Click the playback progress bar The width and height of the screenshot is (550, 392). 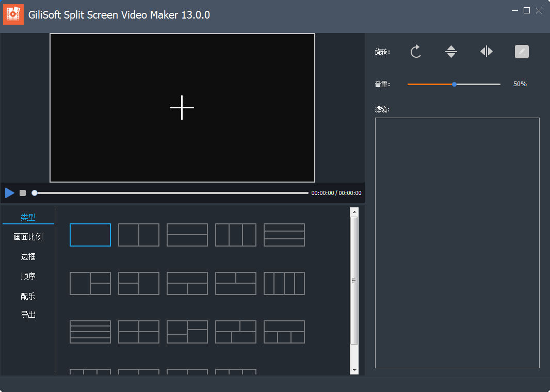[x=170, y=193]
